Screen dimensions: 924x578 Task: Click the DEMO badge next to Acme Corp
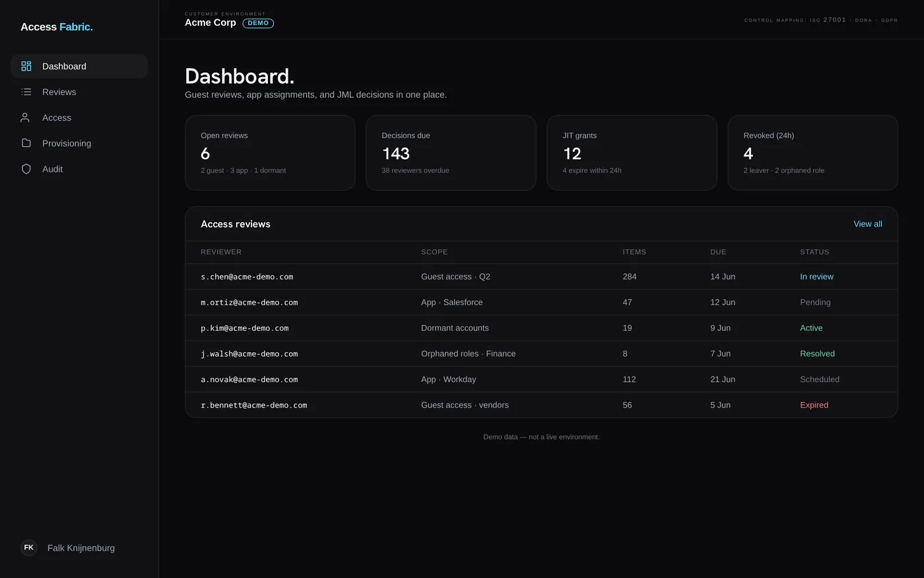(258, 23)
